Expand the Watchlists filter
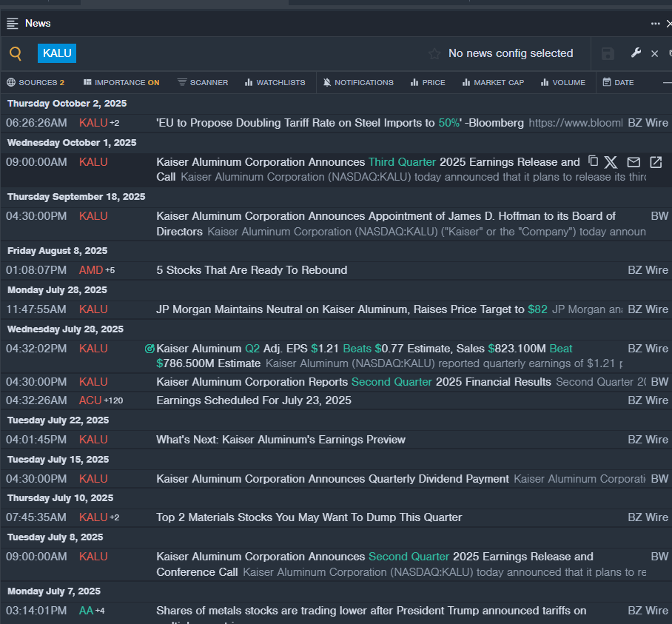672x624 pixels. (x=275, y=82)
